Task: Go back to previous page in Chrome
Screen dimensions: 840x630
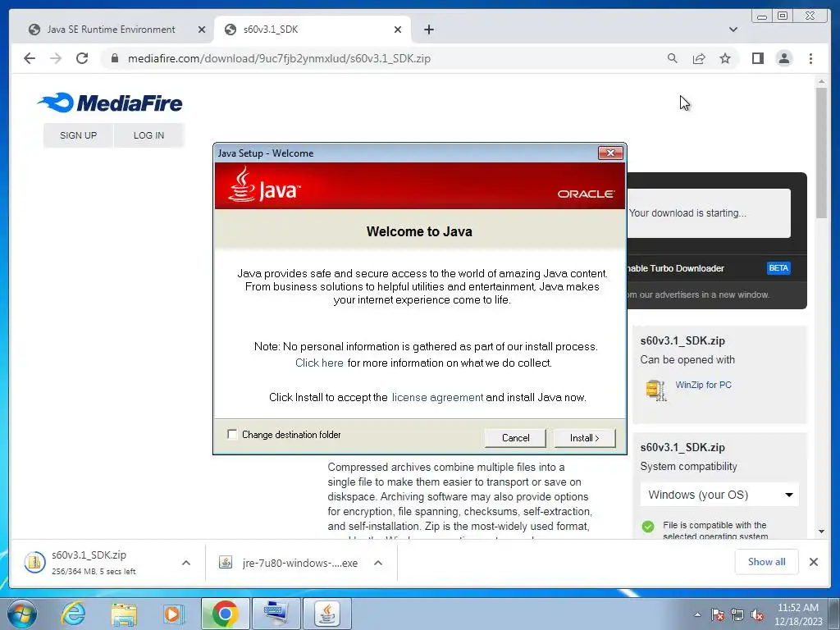Action: (30, 58)
